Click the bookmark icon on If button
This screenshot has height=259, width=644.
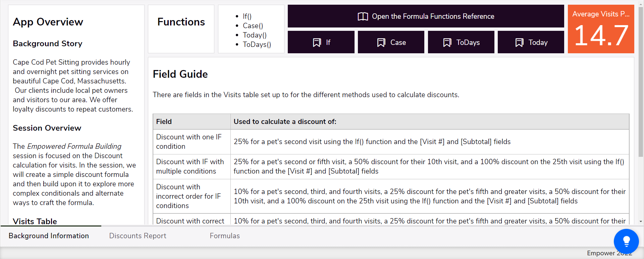coord(317,43)
